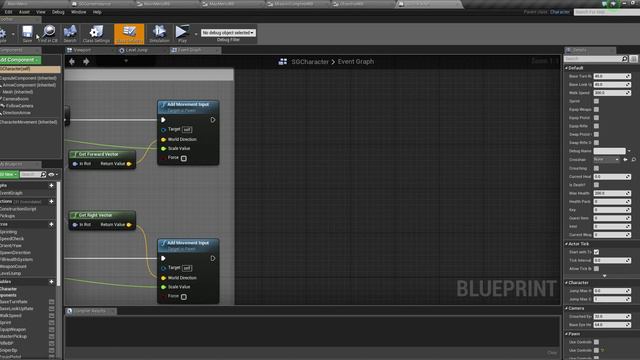Select the highlighted Class Defaults toolbar button
Viewport: 640px width, 360px height.
(x=129, y=33)
